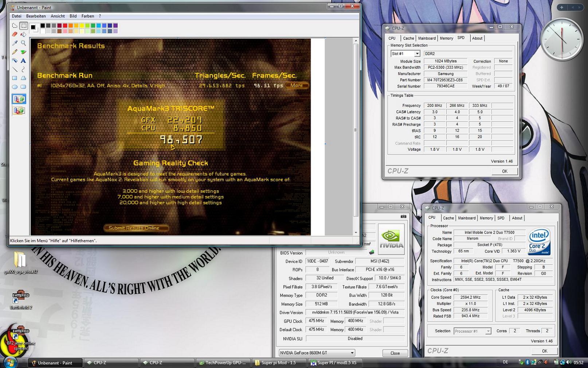Choose the Rounded rectangle tool
Screen dimensions: 588x368
pos(24,87)
